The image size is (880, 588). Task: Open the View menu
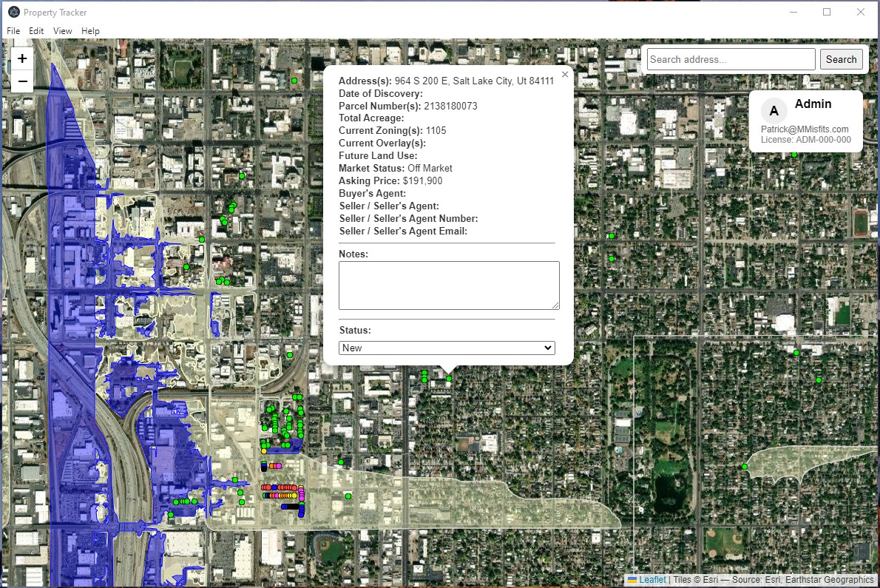[x=63, y=31]
